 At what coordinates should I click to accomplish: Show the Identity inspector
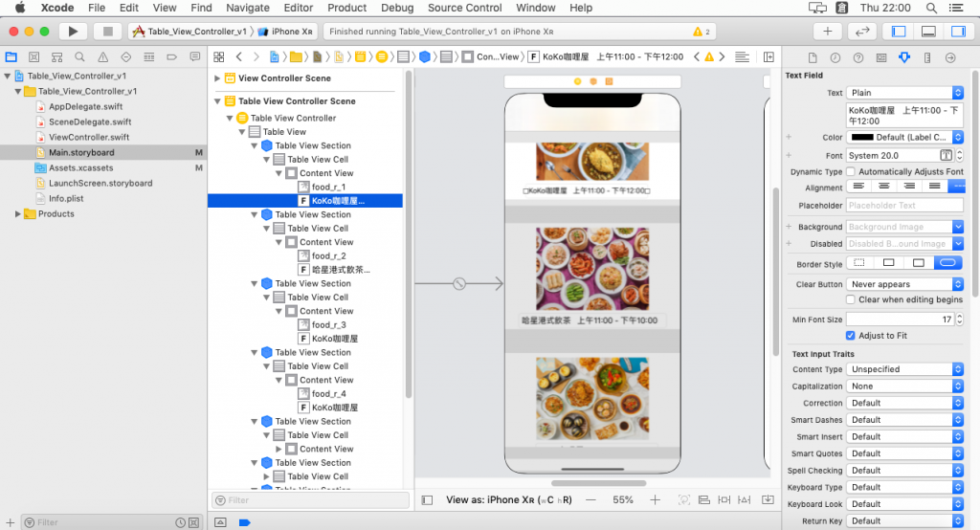point(881,57)
